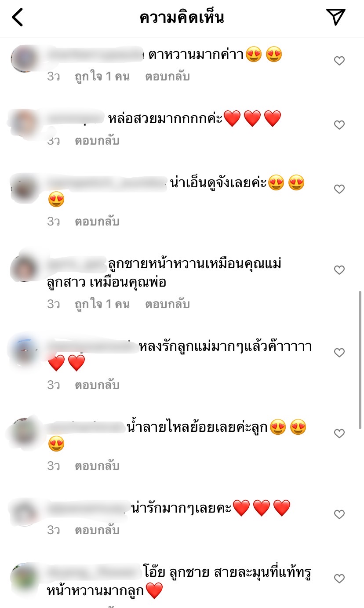Click the comments scrollbar on right edge
Image resolution: width=364 pixels, height=608 pixels.
360,360
